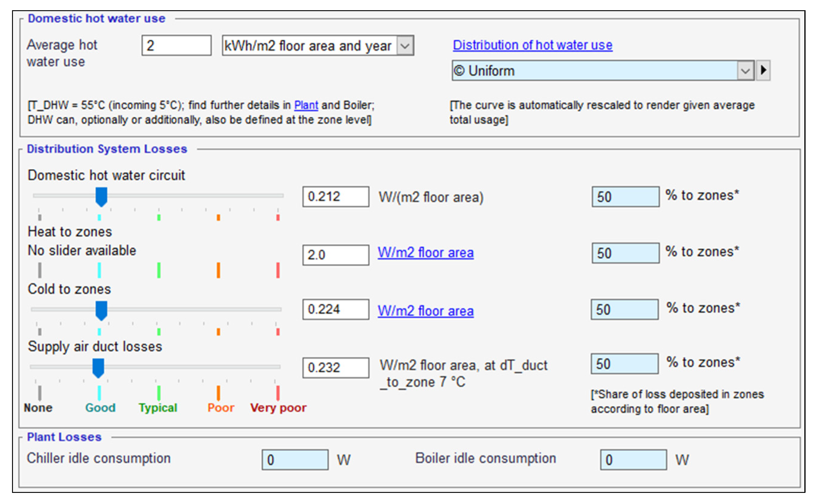
Task: Click DHW circuit percent to zones field
Action: (625, 197)
